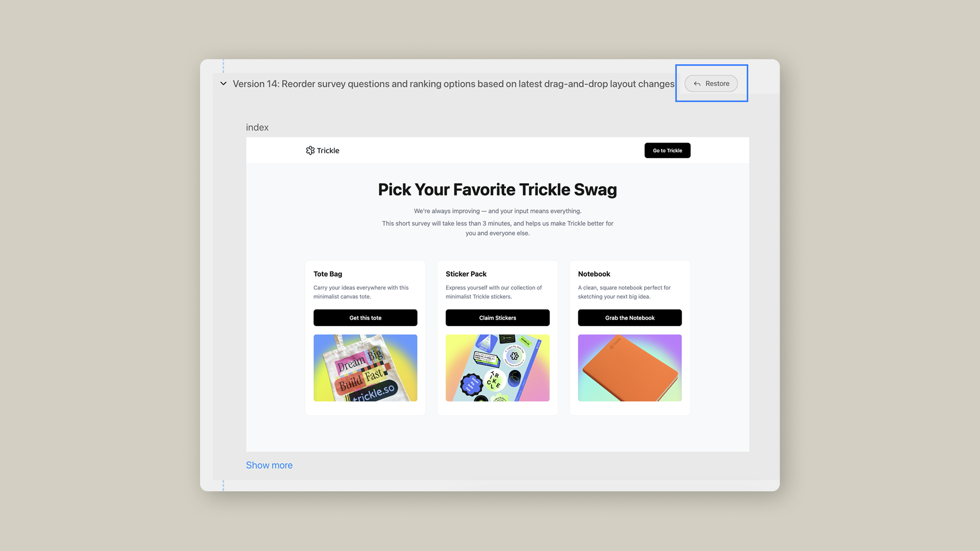Image resolution: width=980 pixels, height=551 pixels.
Task: Click the Notebook card heading
Action: point(594,274)
